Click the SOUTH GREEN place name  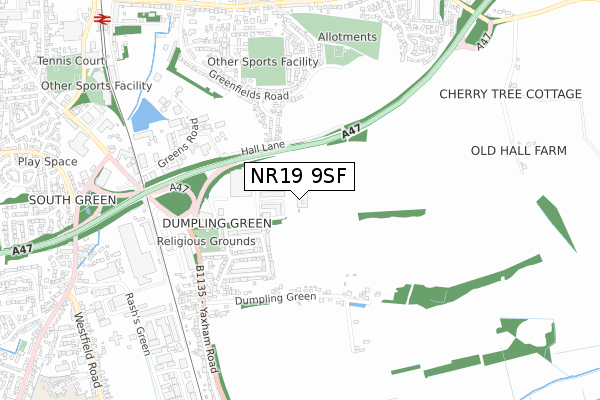tap(73, 200)
